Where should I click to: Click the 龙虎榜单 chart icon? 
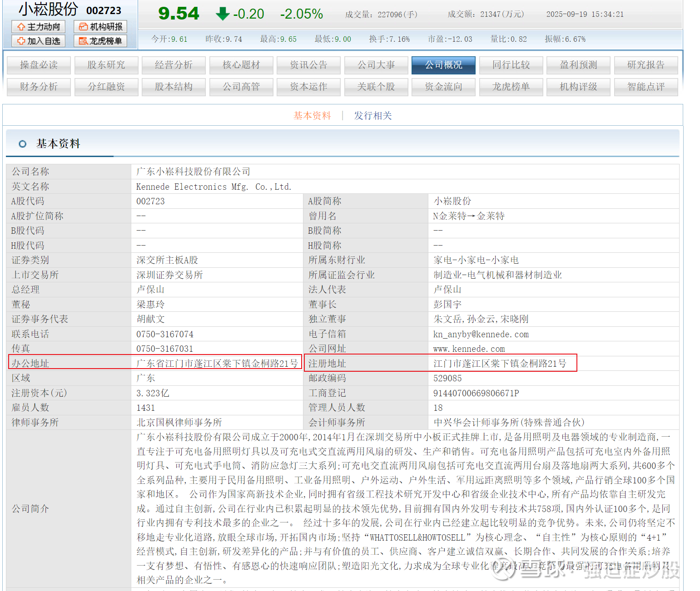[x=83, y=41]
